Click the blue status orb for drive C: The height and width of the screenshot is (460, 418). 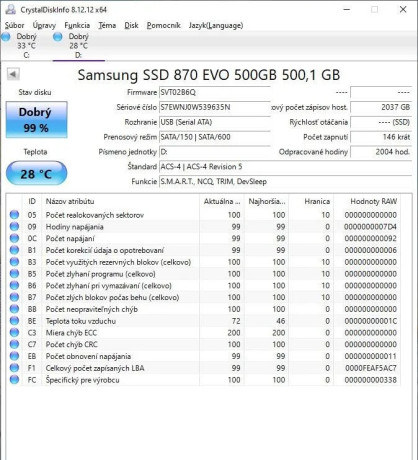[x=6, y=37]
